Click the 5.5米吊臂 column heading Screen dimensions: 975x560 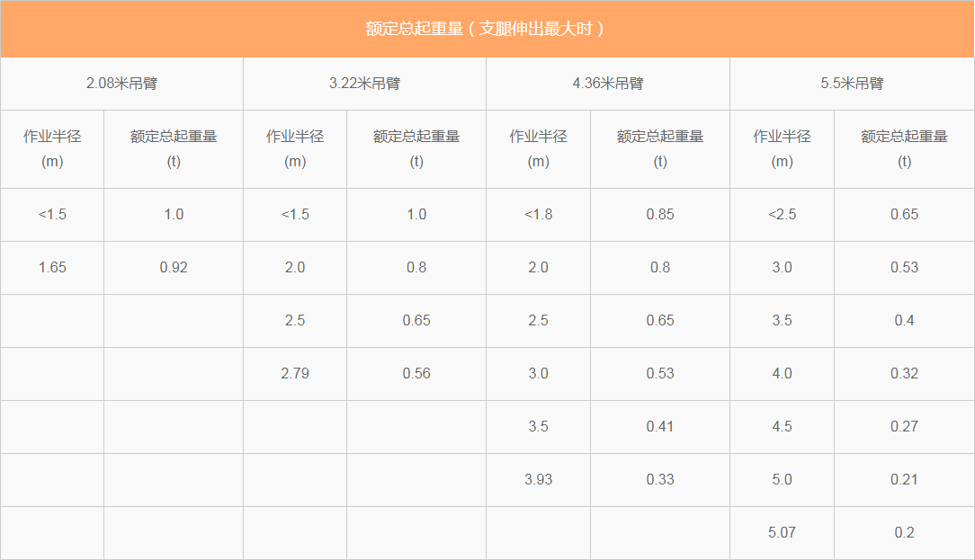click(x=852, y=84)
